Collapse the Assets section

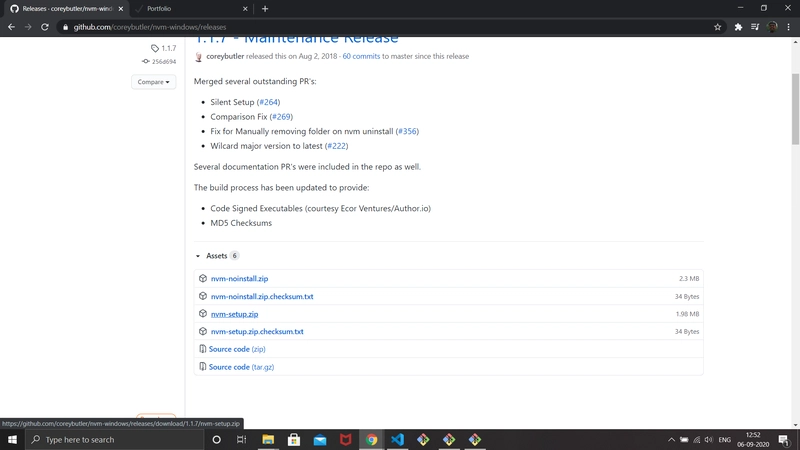216,256
